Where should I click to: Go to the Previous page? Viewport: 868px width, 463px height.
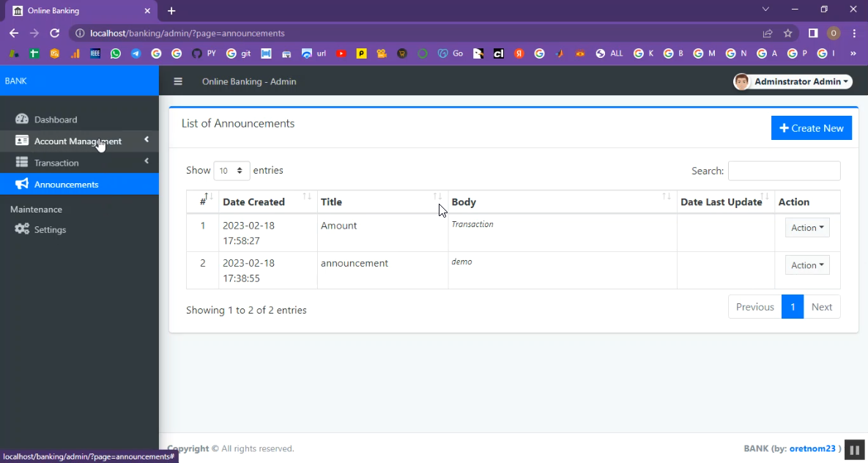[x=754, y=307]
